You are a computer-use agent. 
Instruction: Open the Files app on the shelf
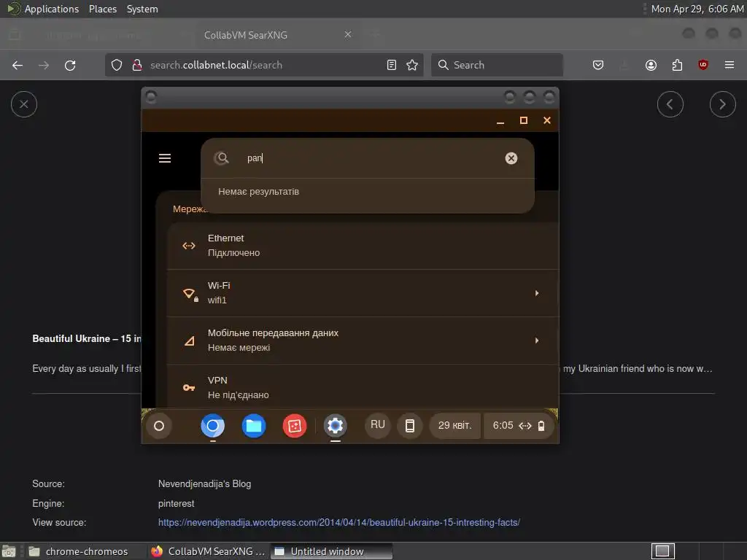tap(253, 426)
